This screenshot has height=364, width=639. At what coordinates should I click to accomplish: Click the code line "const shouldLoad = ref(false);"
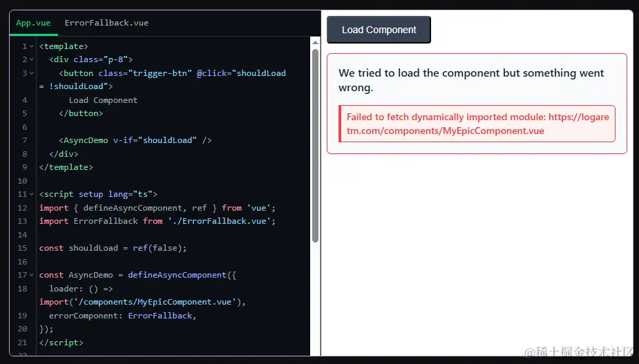(113, 248)
